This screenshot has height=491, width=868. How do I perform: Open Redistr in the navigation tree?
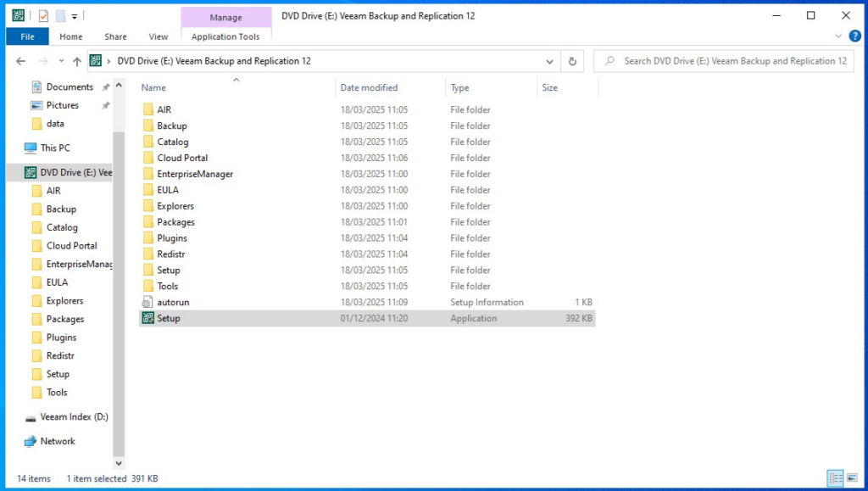(x=60, y=355)
